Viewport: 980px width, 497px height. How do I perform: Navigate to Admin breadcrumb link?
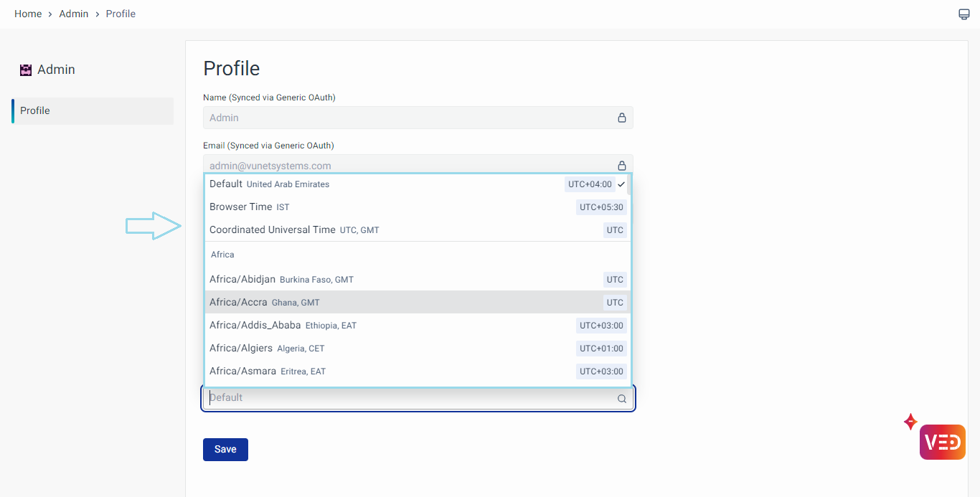coord(74,14)
